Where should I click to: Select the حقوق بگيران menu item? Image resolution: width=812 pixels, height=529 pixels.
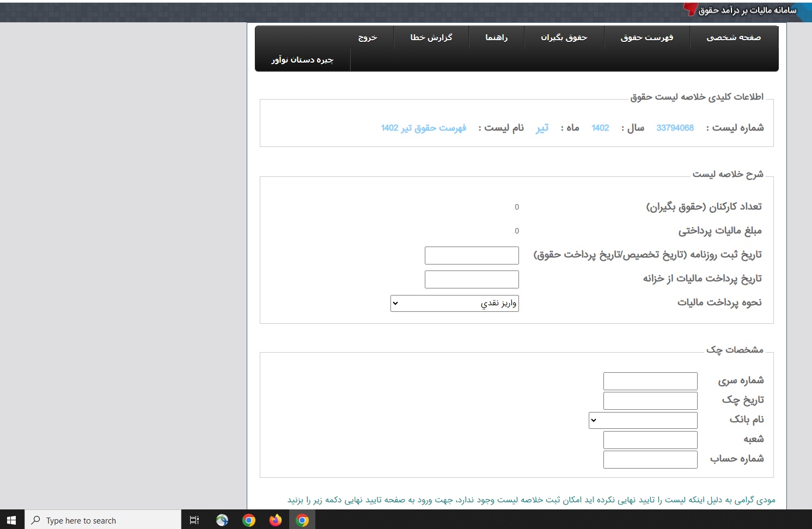pyautogui.click(x=564, y=38)
